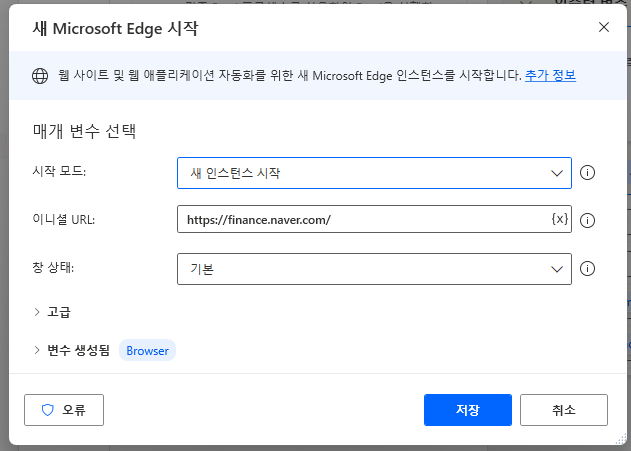Close the 새 Microsoft Edge 시작 dialog
The image size is (631, 451).
coord(604,27)
